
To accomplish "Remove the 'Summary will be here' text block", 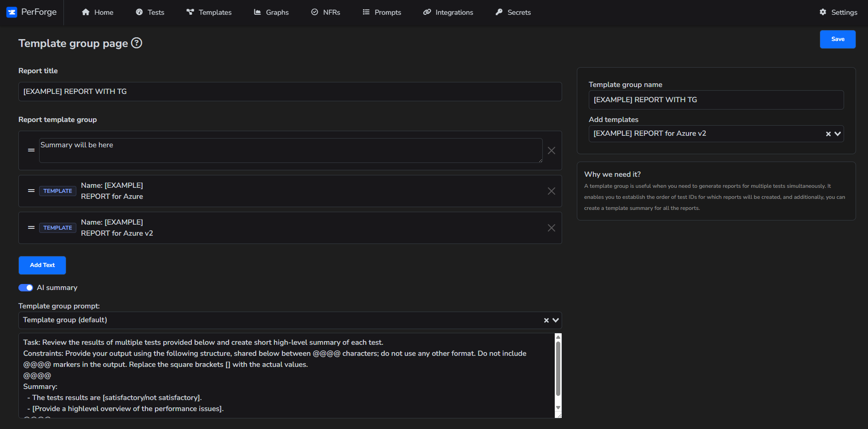I will tap(551, 151).
